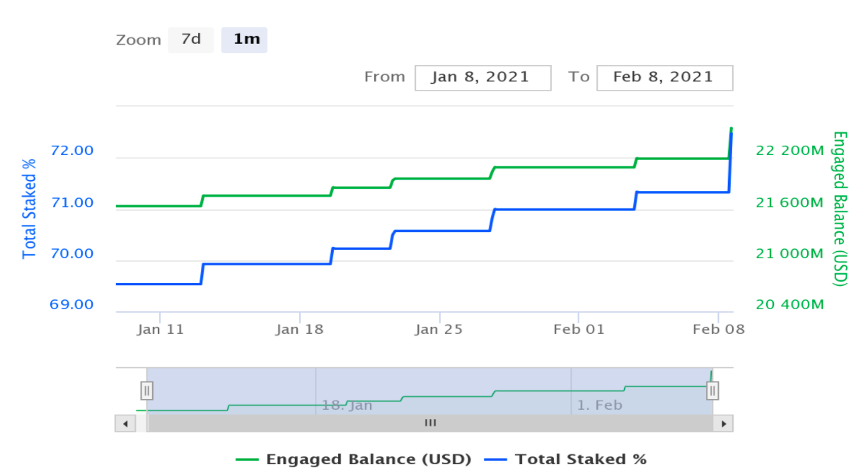Click the Jan 25 x-axis label
The width and height of the screenshot is (868, 472).
click(439, 329)
